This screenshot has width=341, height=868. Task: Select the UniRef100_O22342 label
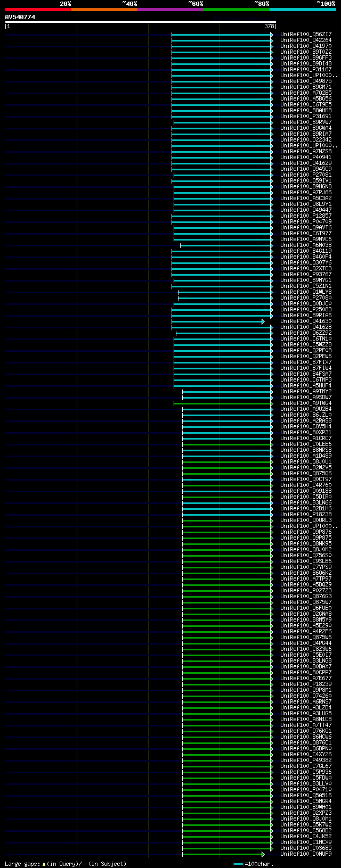306,139
